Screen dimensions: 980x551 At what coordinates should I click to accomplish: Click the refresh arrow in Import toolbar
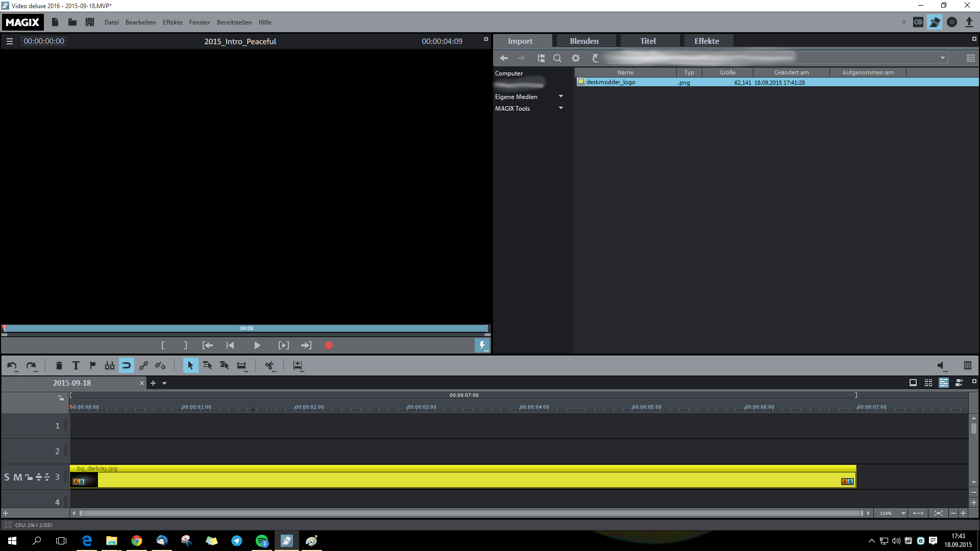595,58
